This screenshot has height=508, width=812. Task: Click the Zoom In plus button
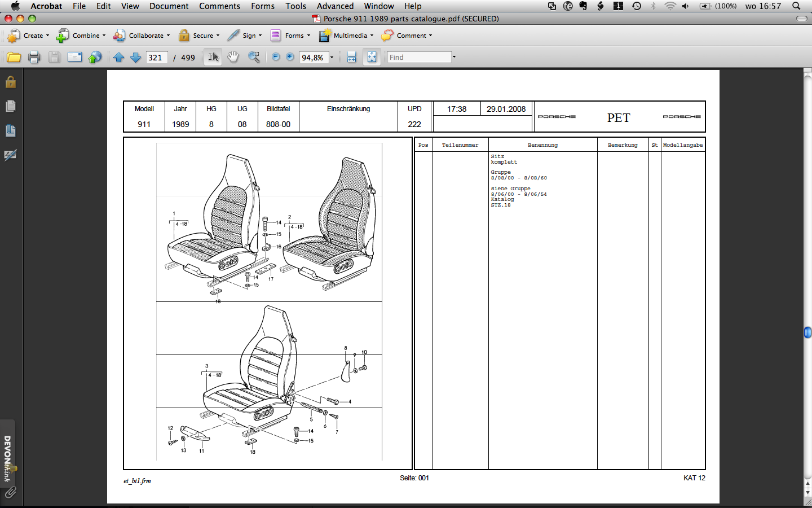click(290, 57)
